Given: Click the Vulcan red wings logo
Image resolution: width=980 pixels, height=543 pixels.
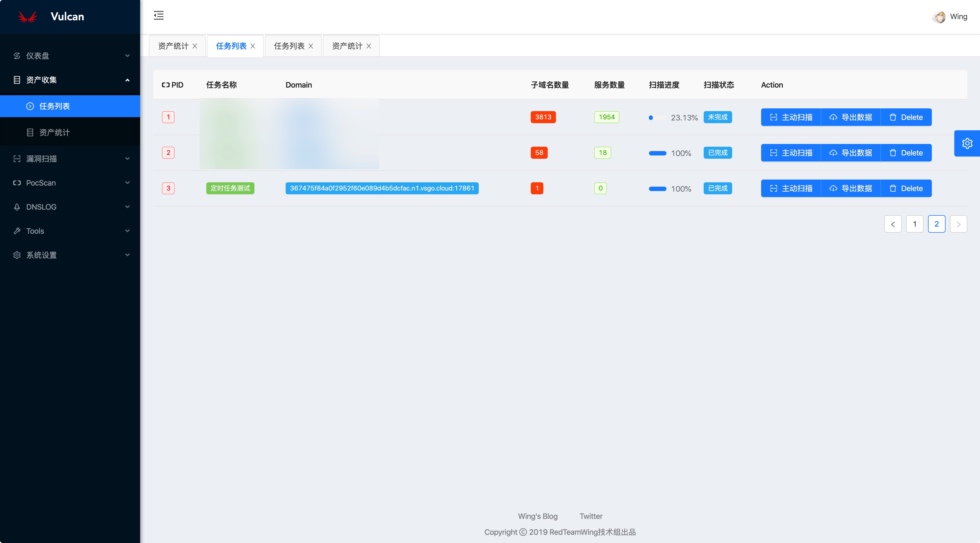Looking at the screenshot, I should pyautogui.click(x=27, y=17).
